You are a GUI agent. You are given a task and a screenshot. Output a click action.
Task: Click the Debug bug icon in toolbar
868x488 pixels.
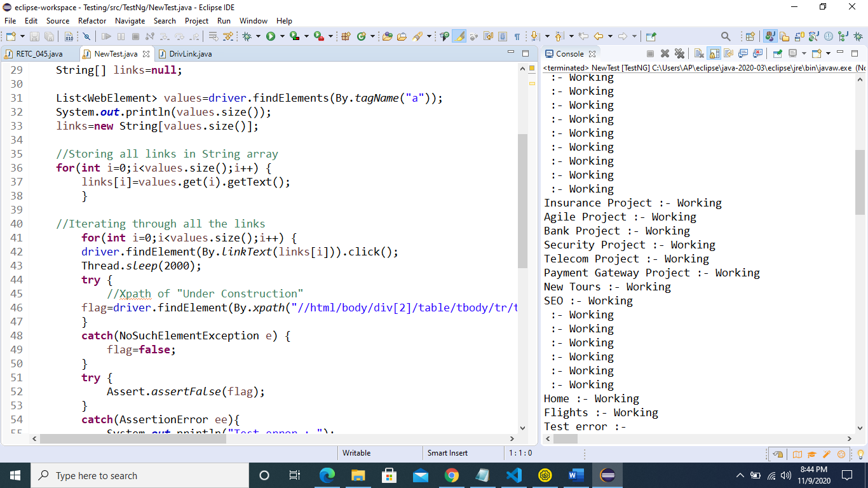[x=247, y=37]
